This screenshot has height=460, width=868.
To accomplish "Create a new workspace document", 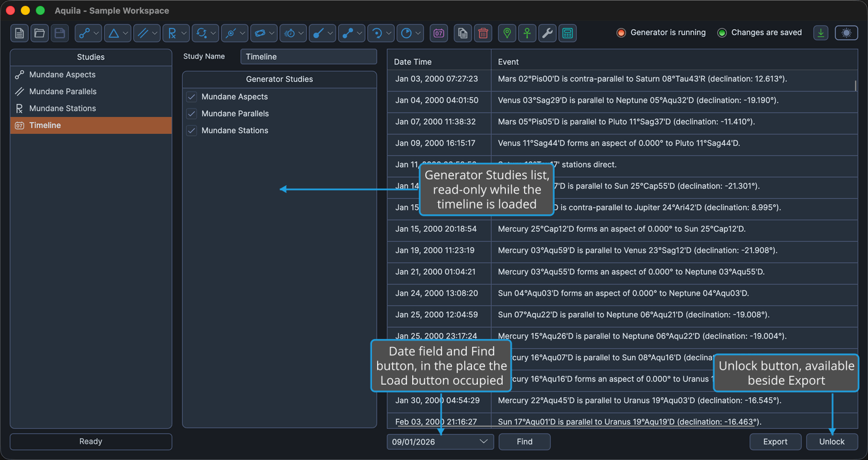I will coord(20,33).
